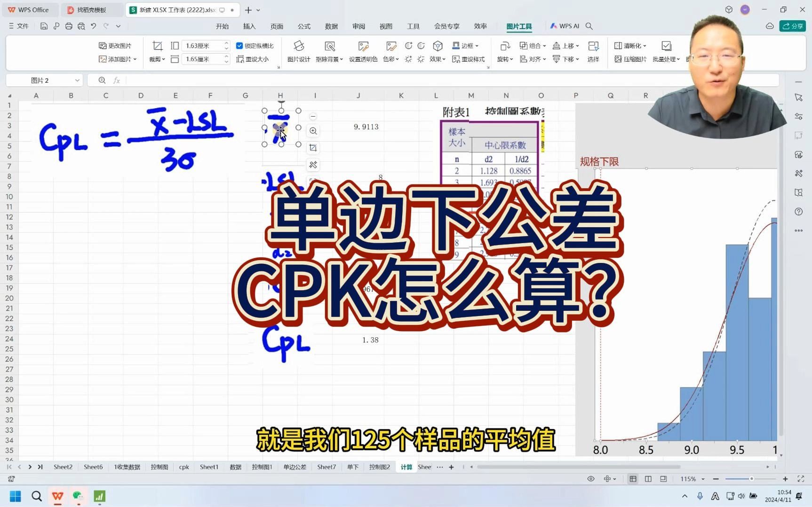This screenshot has width=812, height=507.
Task: Click the Print icon in quick access toolbar
Action: 69,26
